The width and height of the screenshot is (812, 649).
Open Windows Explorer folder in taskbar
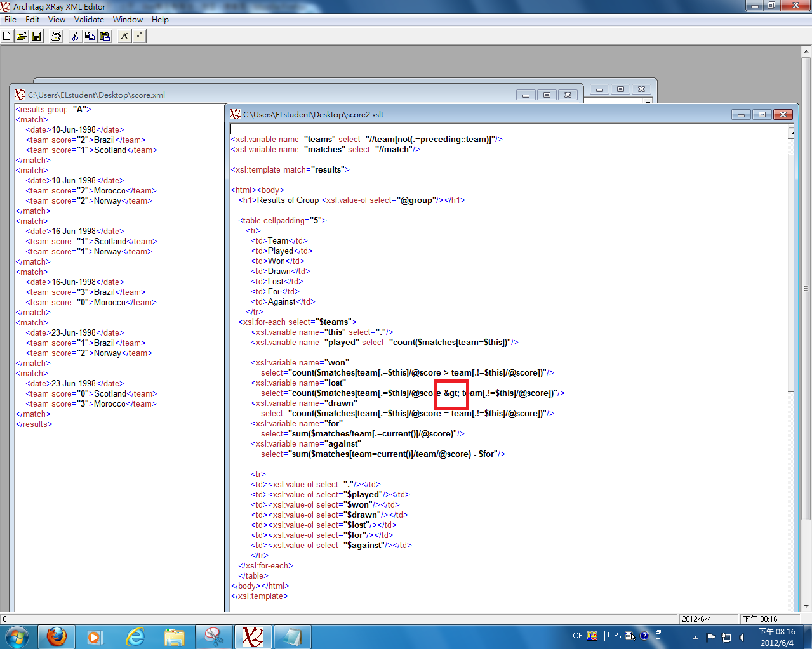[175, 636]
